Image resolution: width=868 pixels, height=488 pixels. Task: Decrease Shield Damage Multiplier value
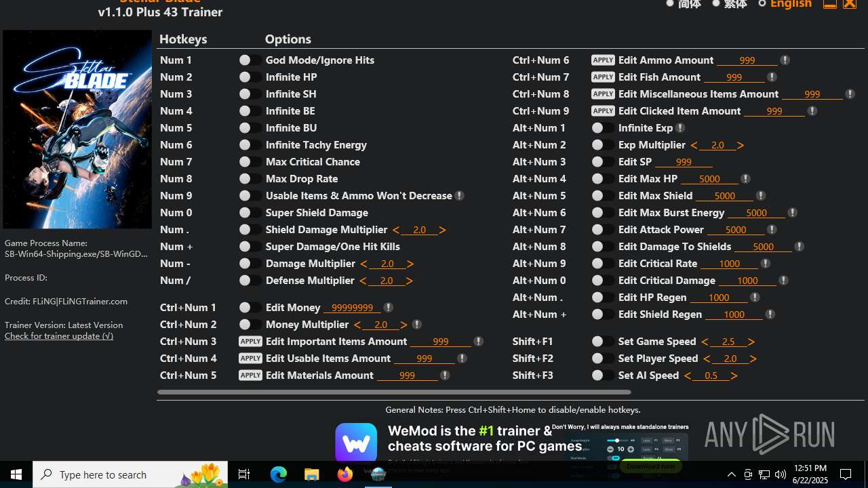[x=396, y=230]
